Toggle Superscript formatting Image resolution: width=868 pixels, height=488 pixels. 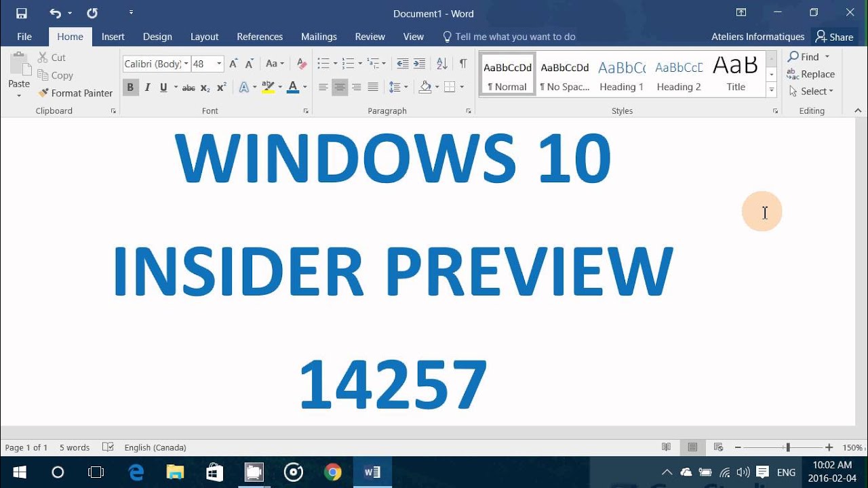tap(221, 87)
